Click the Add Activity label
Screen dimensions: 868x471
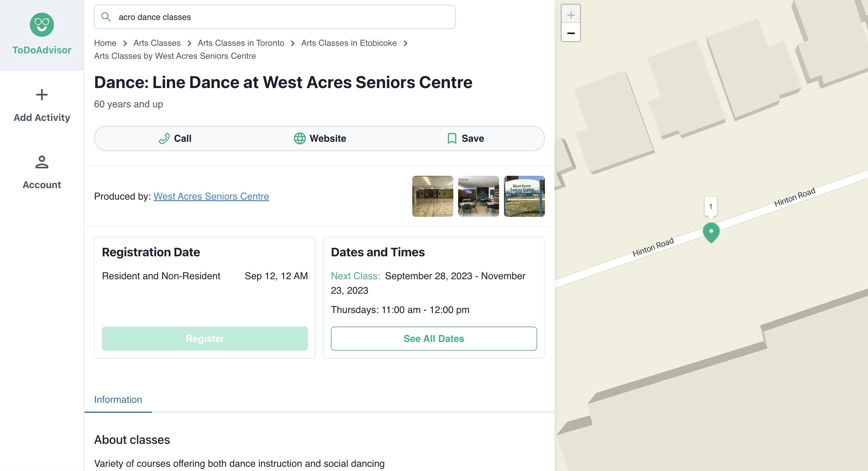[42, 118]
